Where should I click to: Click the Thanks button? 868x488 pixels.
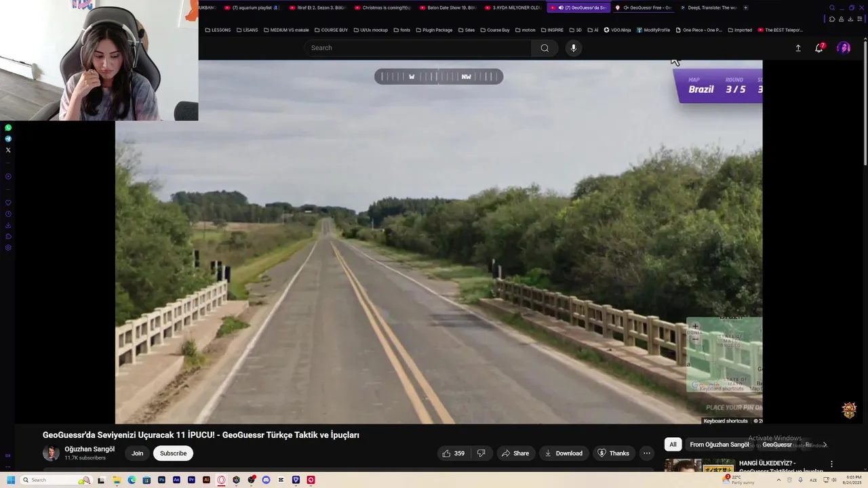click(x=614, y=453)
